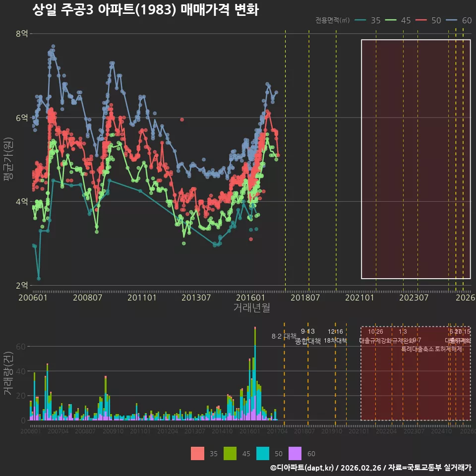The height and width of the screenshot is (476, 476).
Task: Select 201807 tick on the price chart axis
Action: [x=305, y=297]
